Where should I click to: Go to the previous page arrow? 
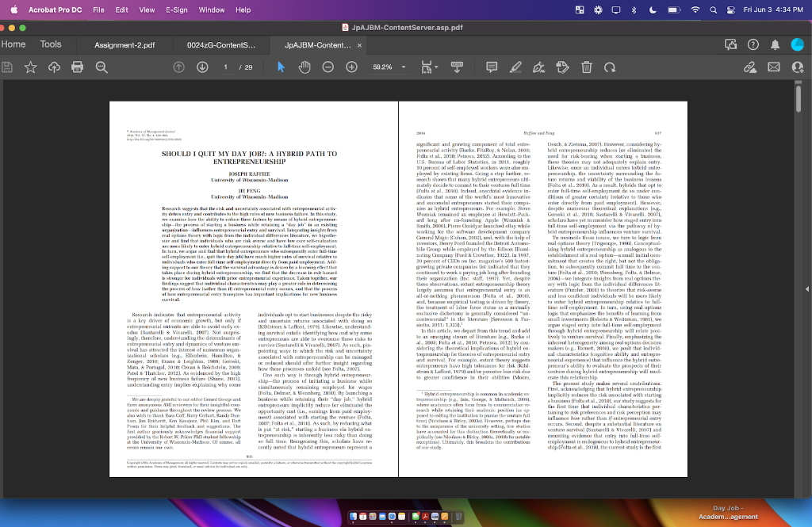click(x=178, y=67)
